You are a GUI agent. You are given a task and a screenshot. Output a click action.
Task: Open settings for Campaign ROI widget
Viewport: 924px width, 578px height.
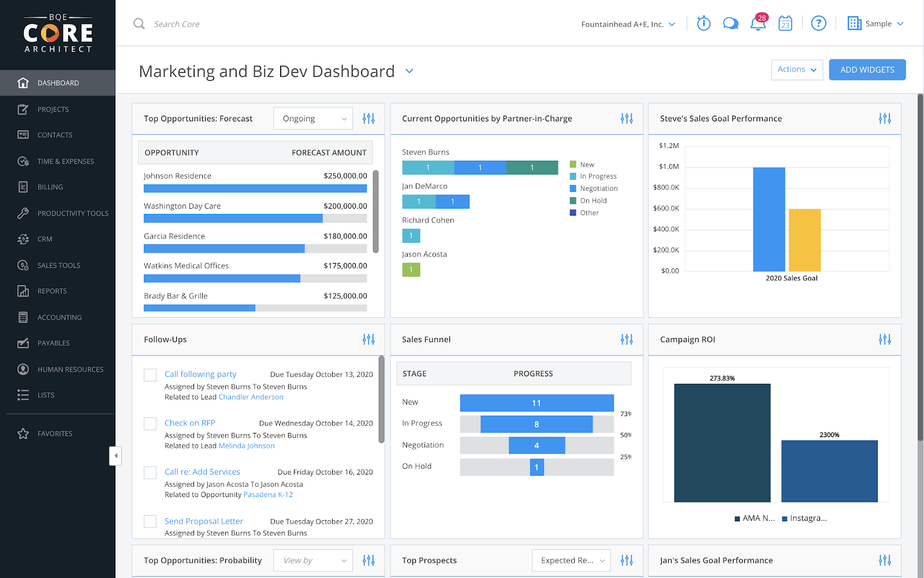tap(885, 339)
